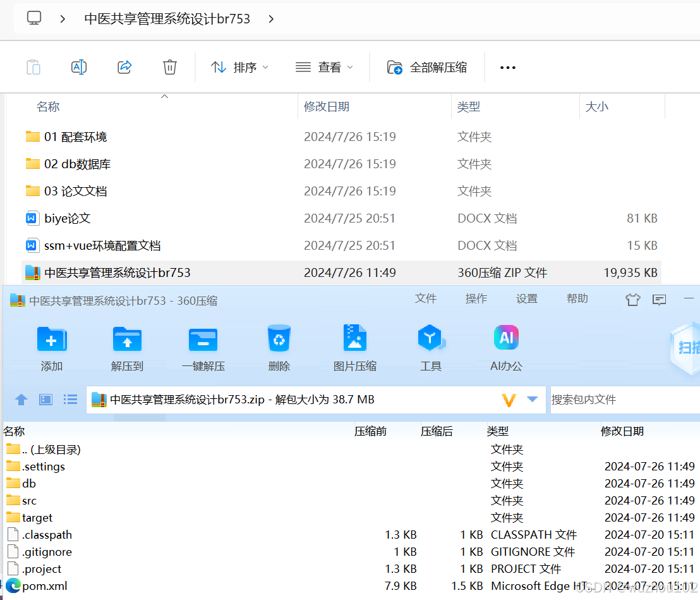Image resolution: width=700 pixels, height=600 pixels.
Task: Select ssm+vue环境配置文档 DOCX file
Action: tap(342, 246)
